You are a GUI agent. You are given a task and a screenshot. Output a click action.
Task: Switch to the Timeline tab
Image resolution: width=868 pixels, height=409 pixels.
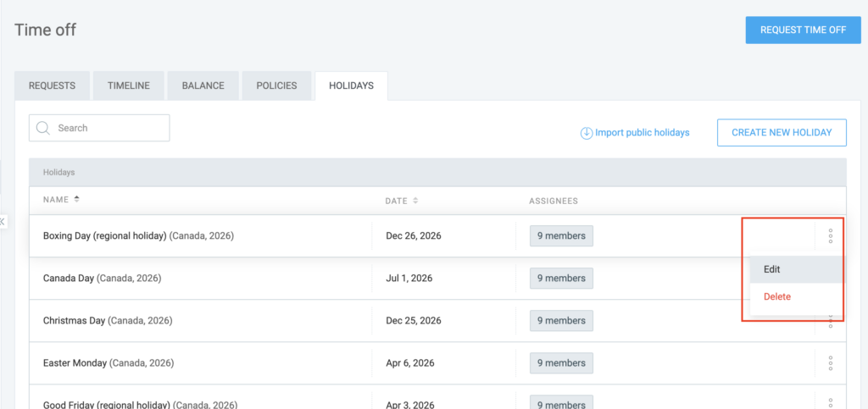(129, 86)
